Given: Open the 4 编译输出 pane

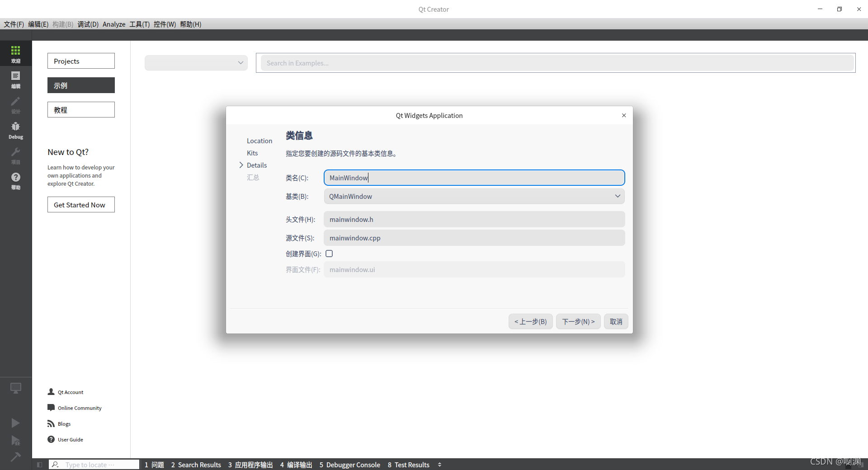Looking at the screenshot, I should point(296,465).
